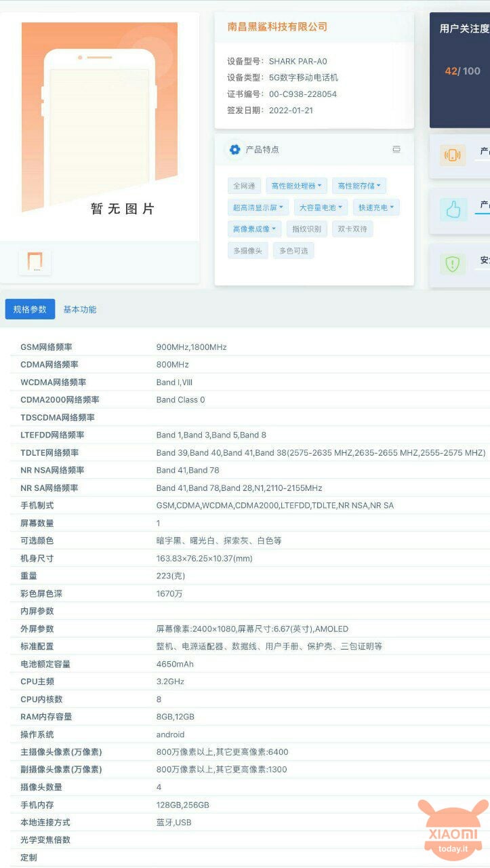Click the 多色可选 feature tag
490x868 pixels.
293,251
